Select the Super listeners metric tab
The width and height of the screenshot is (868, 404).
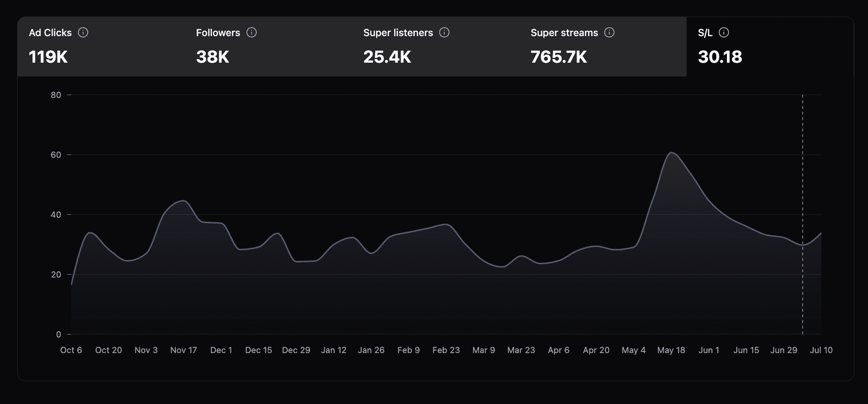436,47
